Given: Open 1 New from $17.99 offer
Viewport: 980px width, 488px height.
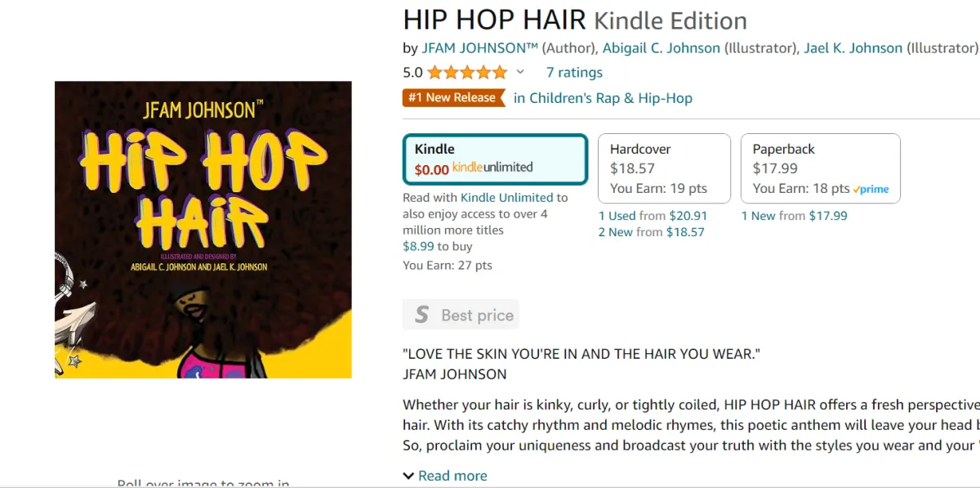Looking at the screenshot, I should click(795, 216).
